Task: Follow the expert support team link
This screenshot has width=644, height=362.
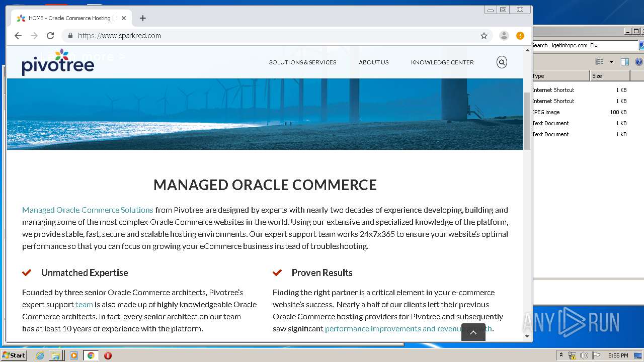Action: (84, 304)
